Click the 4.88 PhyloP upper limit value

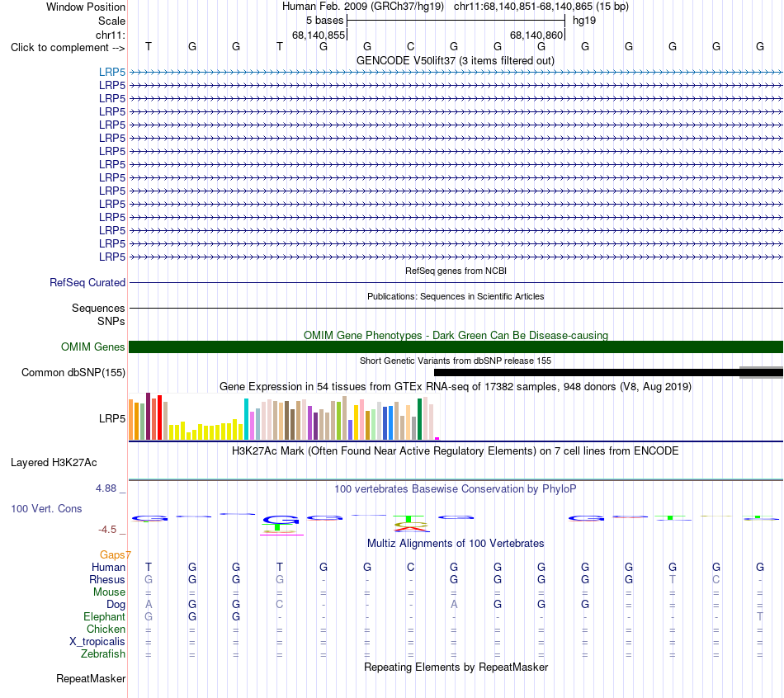click(106, 488)
